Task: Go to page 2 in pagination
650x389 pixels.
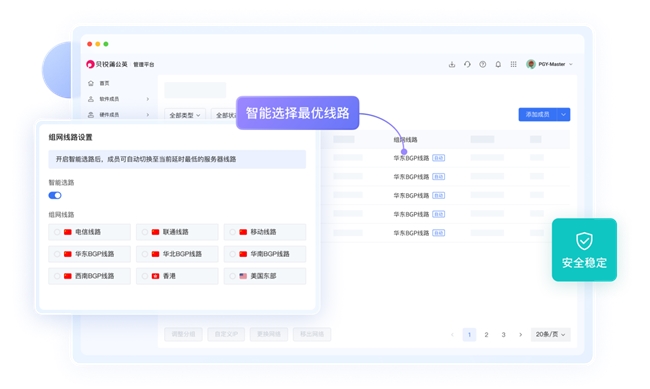Action: coord(486,334)
